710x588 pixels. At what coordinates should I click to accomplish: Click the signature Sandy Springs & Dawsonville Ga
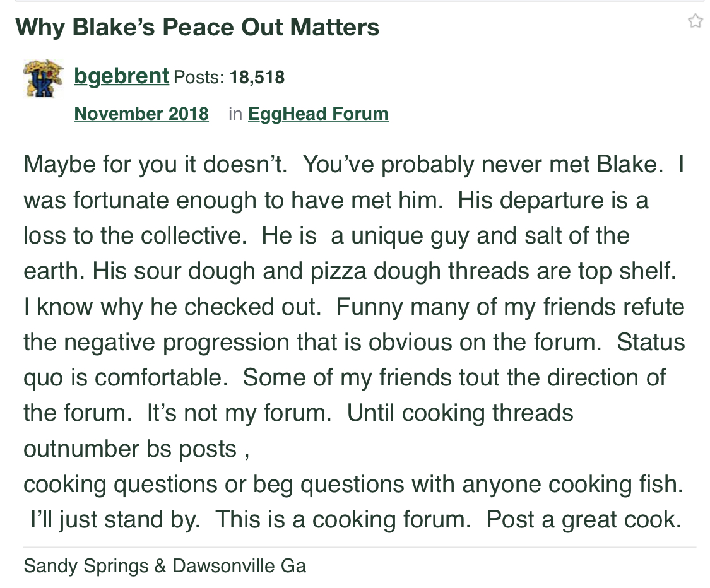point(165,565)
